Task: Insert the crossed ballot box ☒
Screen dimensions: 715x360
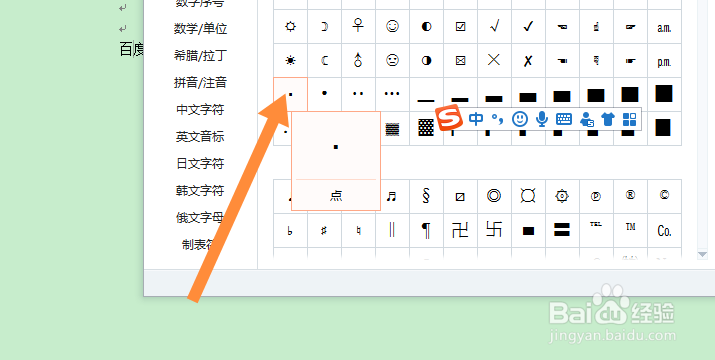Action: [461, 60]
